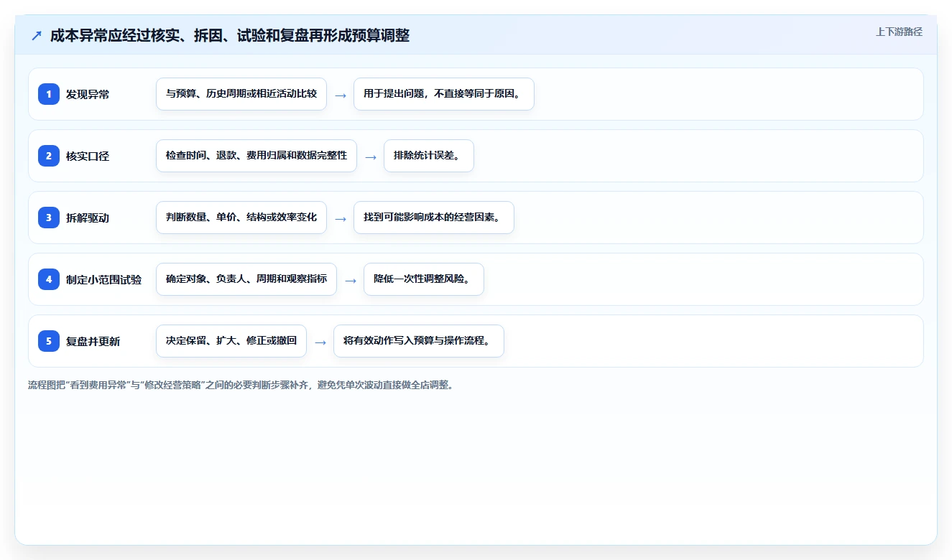
Task: Select step number 3 badge
Action: coord(49,218)
